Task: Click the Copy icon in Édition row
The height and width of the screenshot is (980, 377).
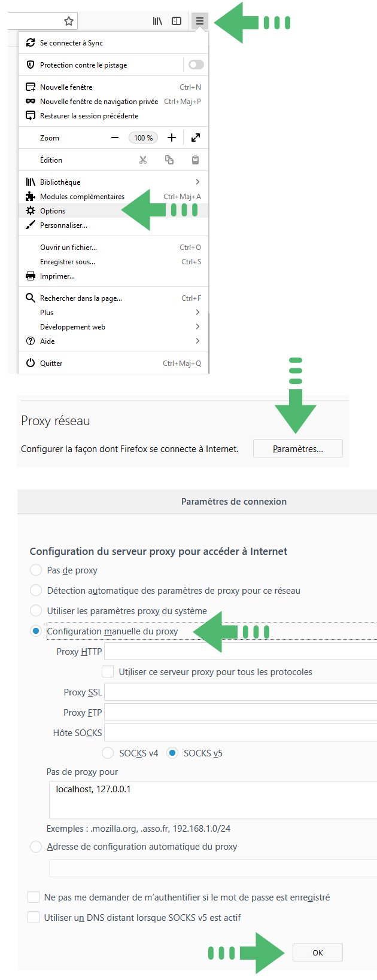Action: click(x=169, y=160)
